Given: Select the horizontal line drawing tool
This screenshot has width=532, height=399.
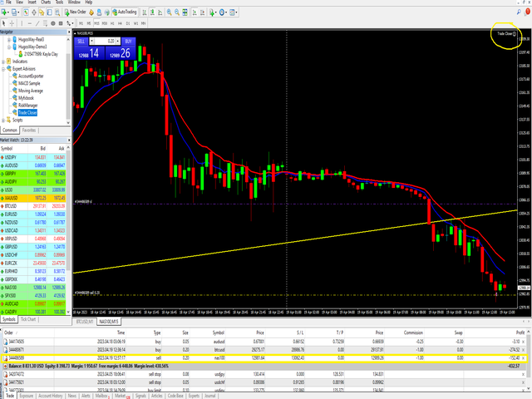Looking at the screenshot, I should 30,23.
